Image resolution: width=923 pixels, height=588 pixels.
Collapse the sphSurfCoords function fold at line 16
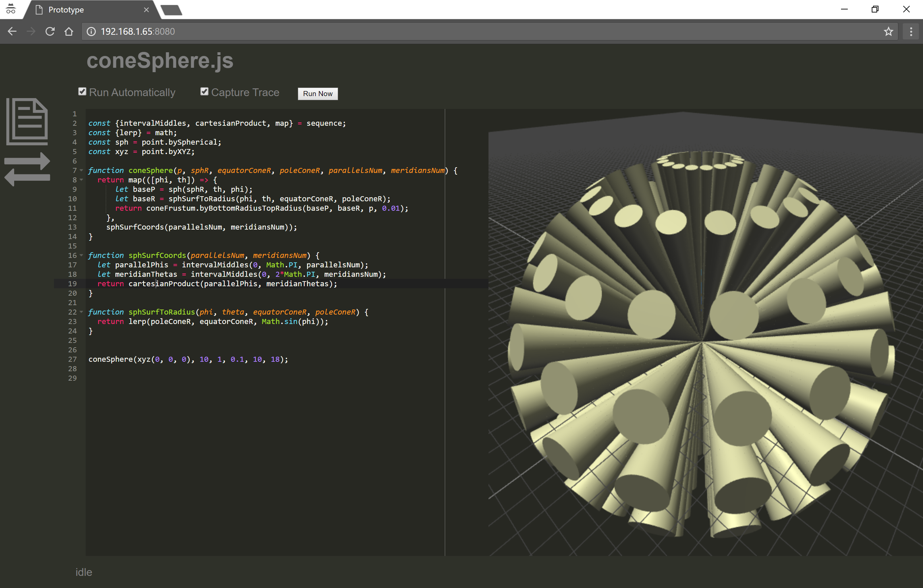pos(81,256)
